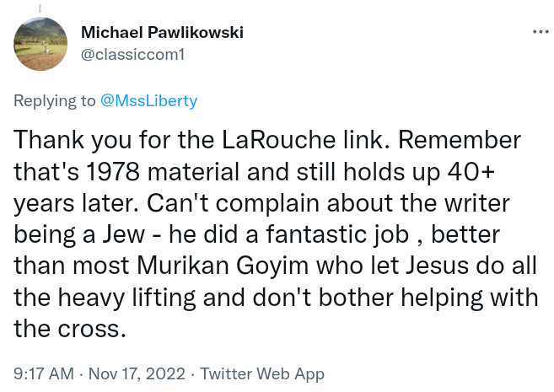Screen dimensions: 554x392
Task: Open the Michael Pawlikowski display name link
Action: [162, 32]
